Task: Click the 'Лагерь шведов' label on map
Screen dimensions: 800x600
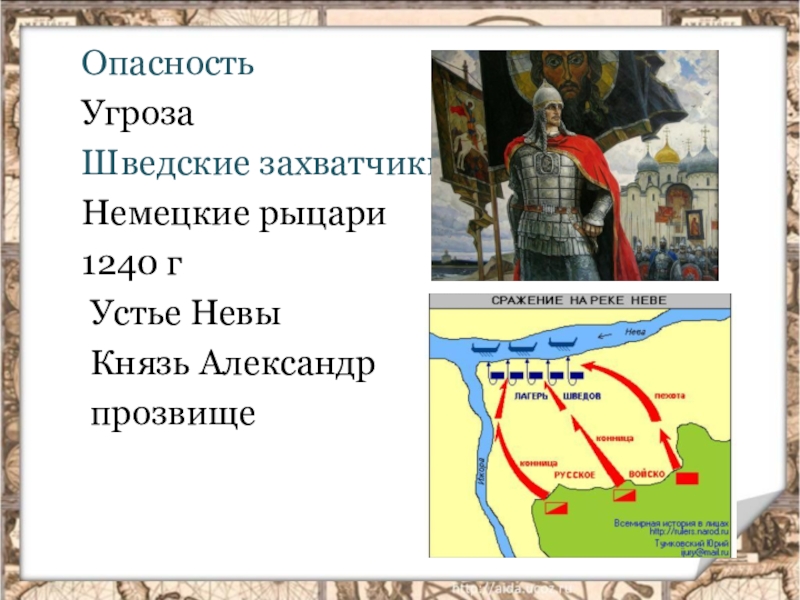Action: pos(557,396)
